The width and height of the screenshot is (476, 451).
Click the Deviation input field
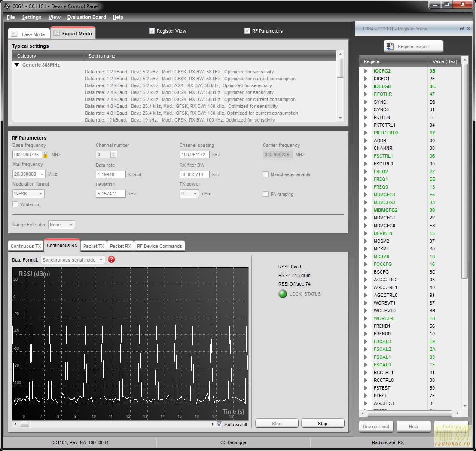[x=111, y=194]
